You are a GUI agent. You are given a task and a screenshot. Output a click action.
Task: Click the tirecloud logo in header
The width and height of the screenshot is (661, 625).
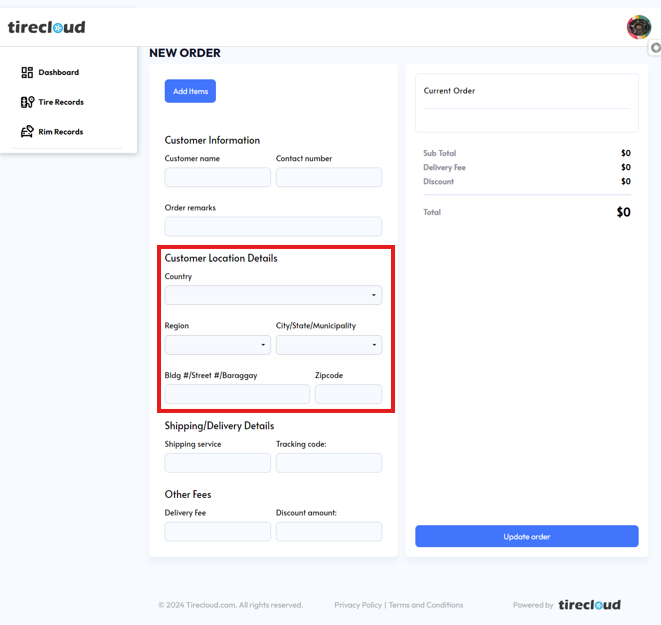(x=46, y=27)
